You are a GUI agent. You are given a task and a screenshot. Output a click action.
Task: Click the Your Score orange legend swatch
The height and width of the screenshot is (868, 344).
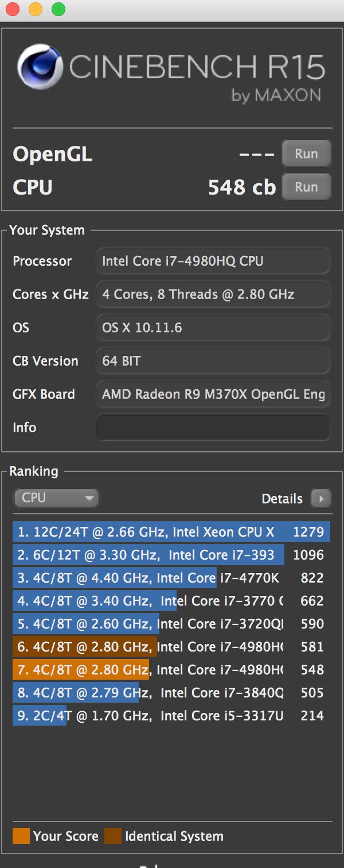pos(21,836)
